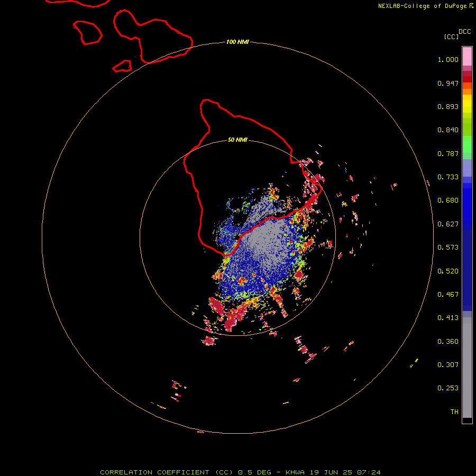Click the pink top segment of color bar
476x476 pixels.
[467, 57]
